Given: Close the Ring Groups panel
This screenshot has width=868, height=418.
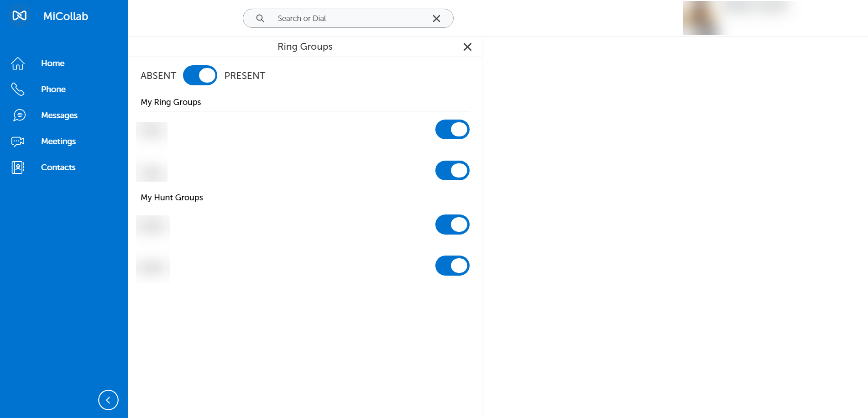Looking at the screenshot, I should coord(467,47).
